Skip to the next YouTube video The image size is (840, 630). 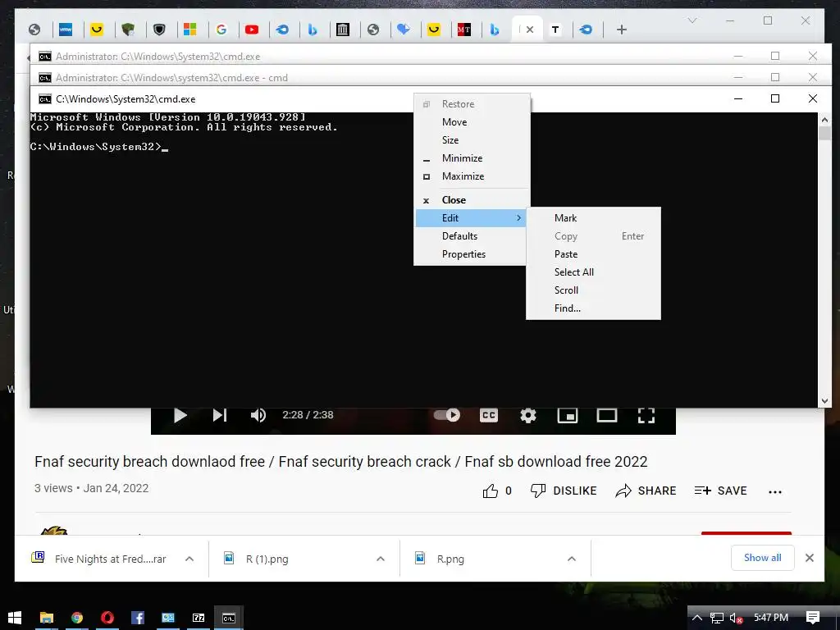(x=220, y=415)
